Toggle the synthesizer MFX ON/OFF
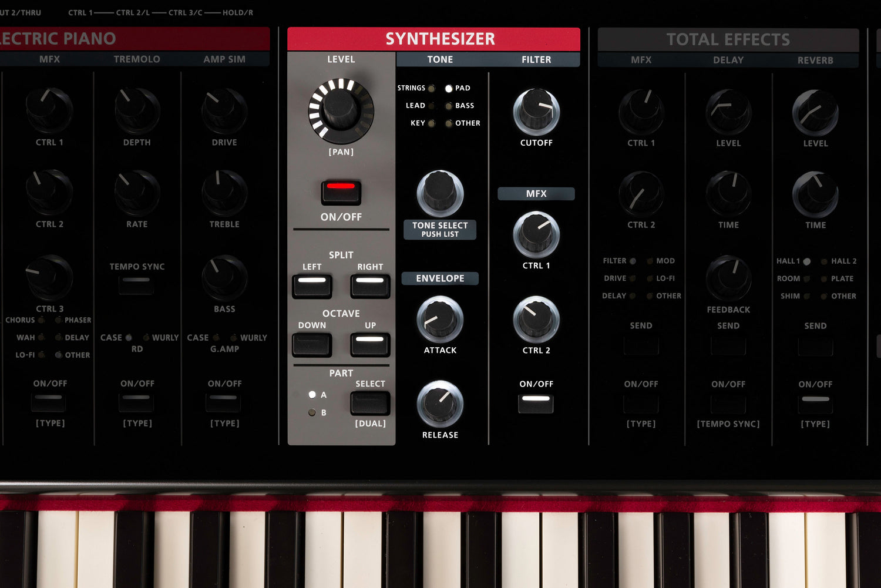The image size is (881, 588). point(535,402)
